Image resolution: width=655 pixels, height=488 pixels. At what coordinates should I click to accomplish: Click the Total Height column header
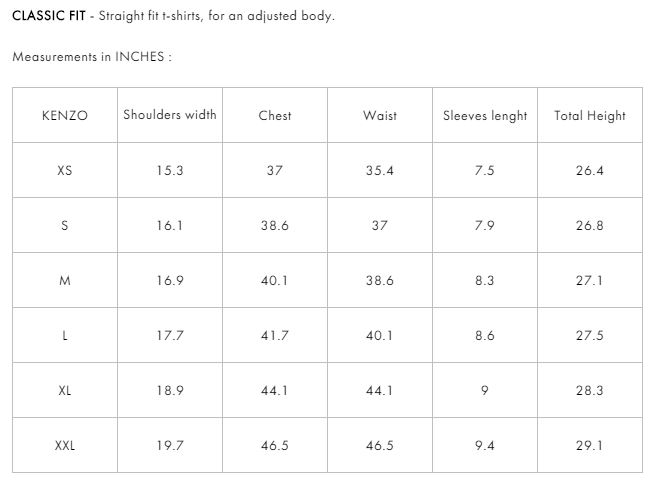(x=590, y=116)
